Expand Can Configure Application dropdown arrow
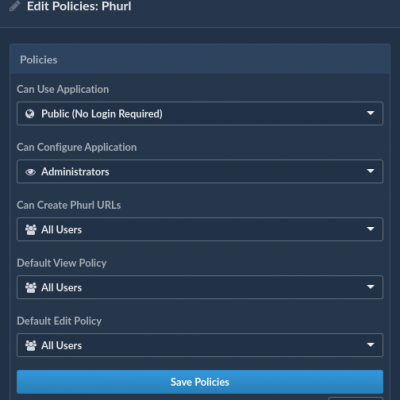The height and width of the screenshot is (400, 400). coord(370,171)
